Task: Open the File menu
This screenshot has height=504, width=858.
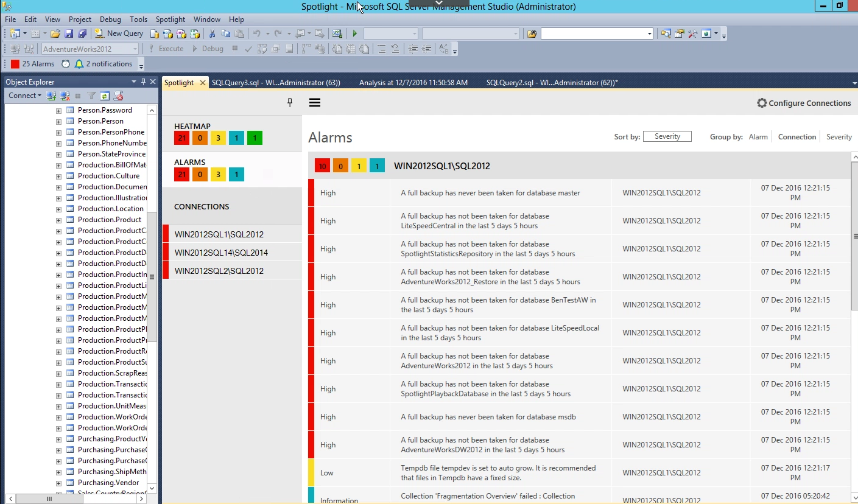Action: [10, 19]
